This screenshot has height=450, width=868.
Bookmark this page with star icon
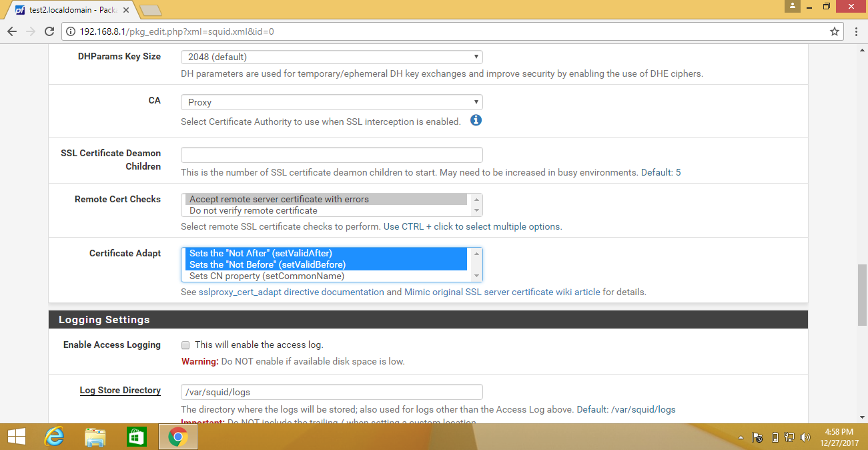(x=834, y=31)
